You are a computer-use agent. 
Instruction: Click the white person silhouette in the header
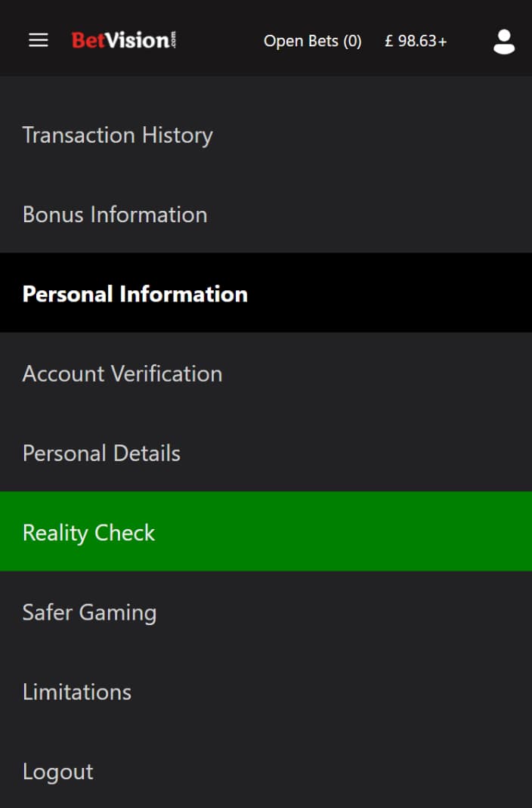click(504, 42)
